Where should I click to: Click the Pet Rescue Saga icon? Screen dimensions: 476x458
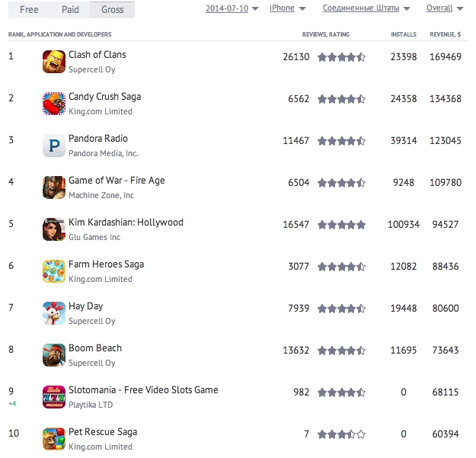[53, 438]
